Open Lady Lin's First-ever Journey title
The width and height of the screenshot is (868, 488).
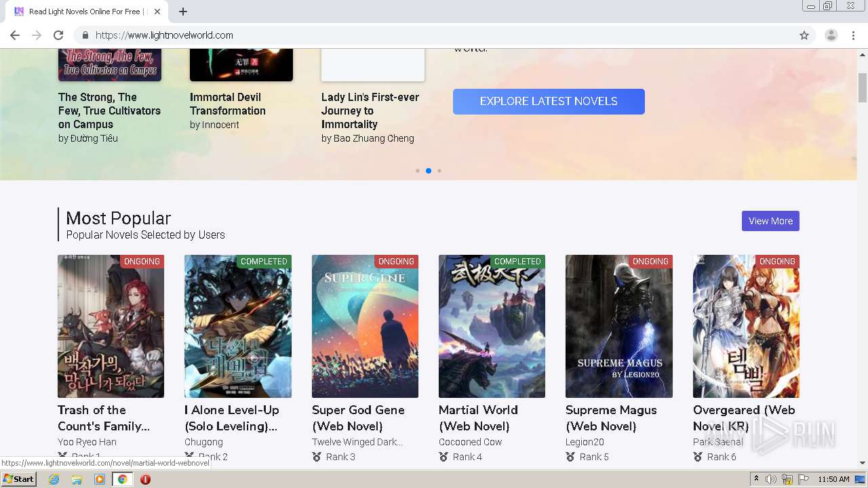click(x=370, y=110)
